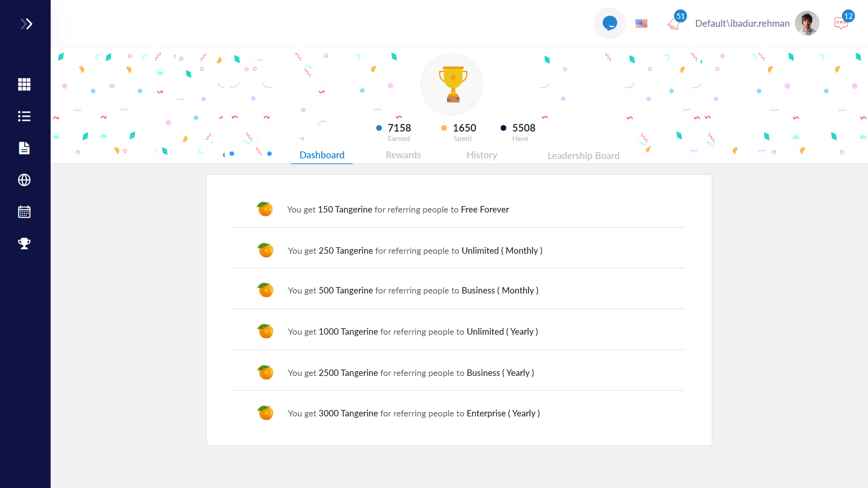Open the document icon in sidebar

24,148
